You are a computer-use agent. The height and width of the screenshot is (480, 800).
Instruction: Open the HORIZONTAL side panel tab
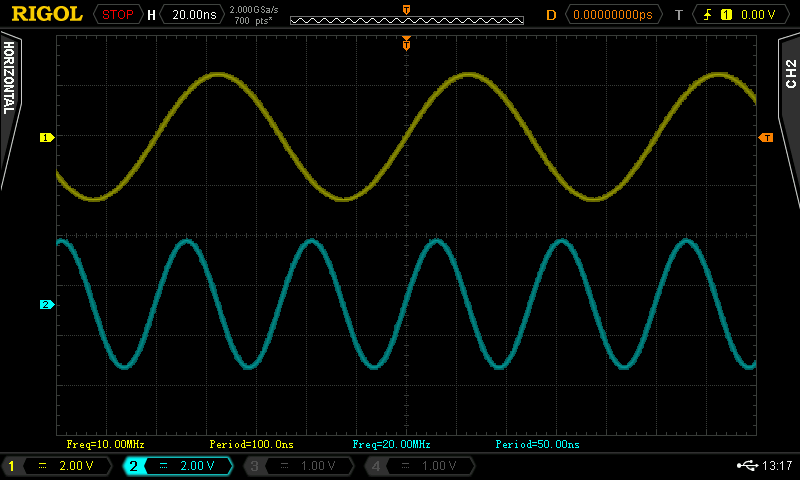10,77
